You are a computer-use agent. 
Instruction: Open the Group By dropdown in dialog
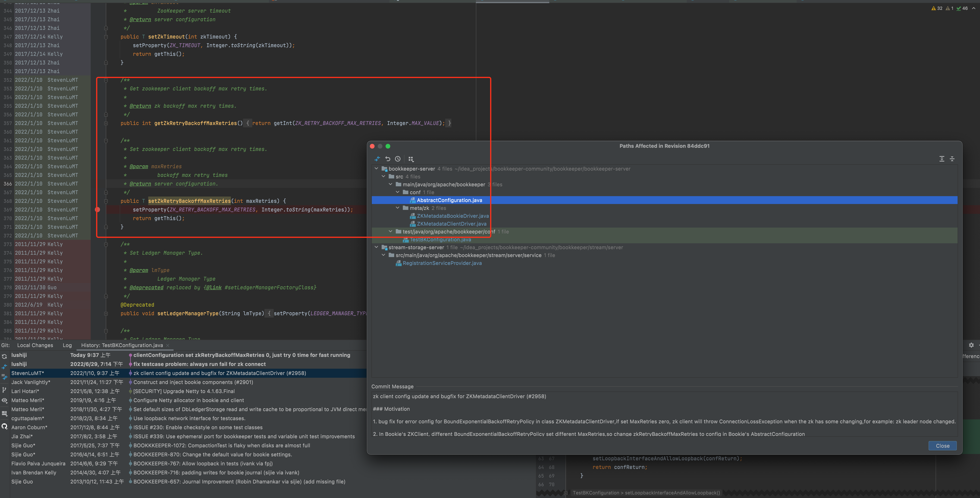[410, 159]
